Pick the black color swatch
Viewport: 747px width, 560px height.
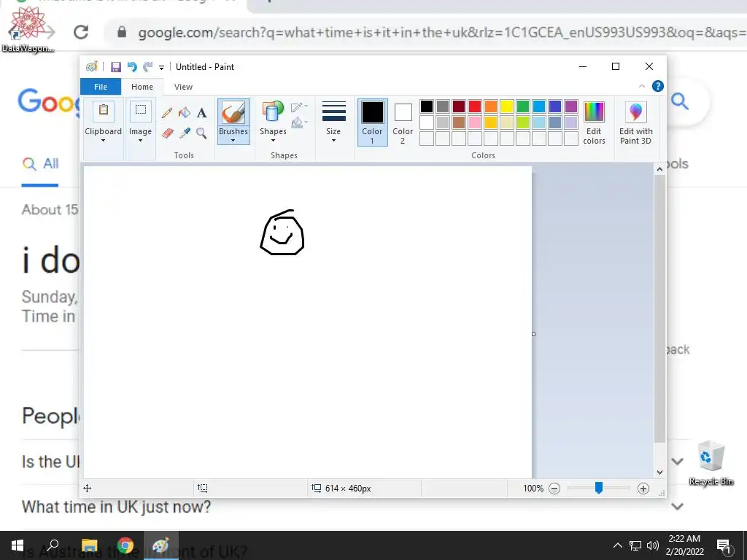click(426, 106)
